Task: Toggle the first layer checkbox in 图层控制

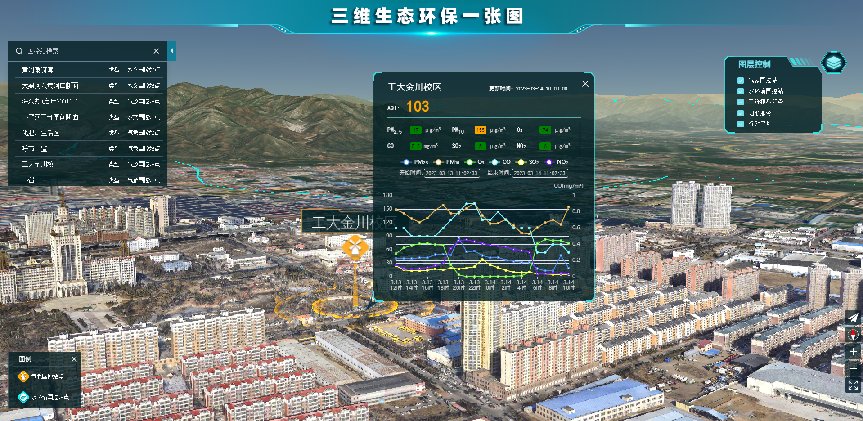Action: pos(741,79)
